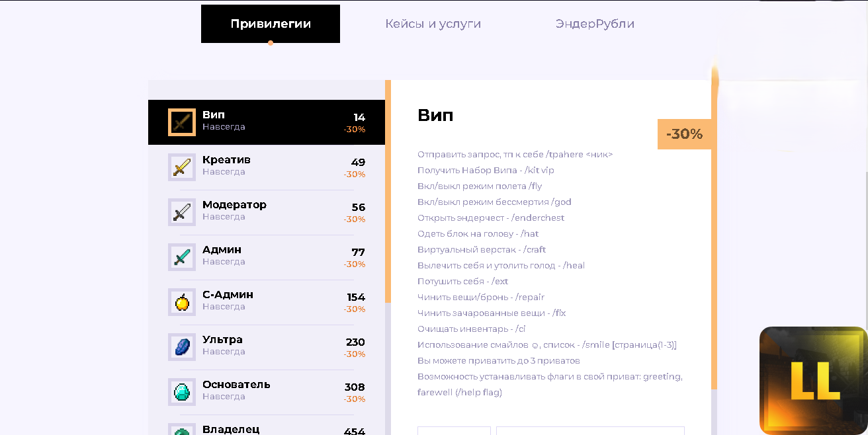The image size is (868, 435).
Task: Click the 77 price of Админ
Action: [x=358, y=253]
